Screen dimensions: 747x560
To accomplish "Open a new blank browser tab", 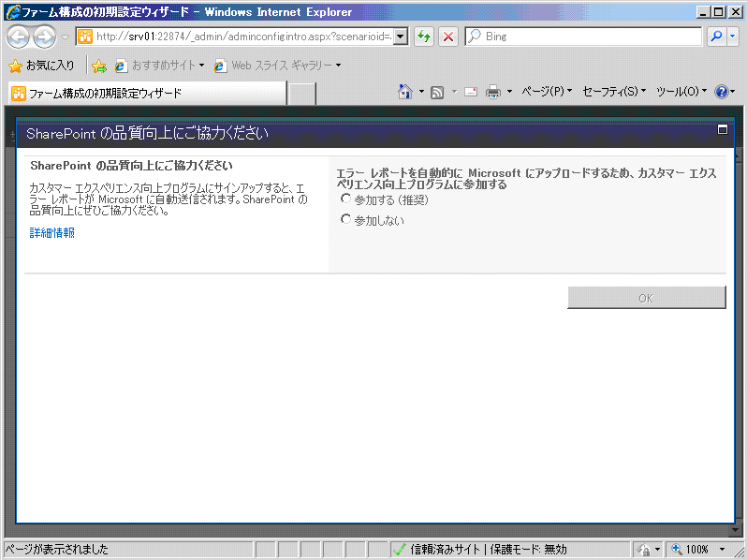I will click(x=302, y=94).
